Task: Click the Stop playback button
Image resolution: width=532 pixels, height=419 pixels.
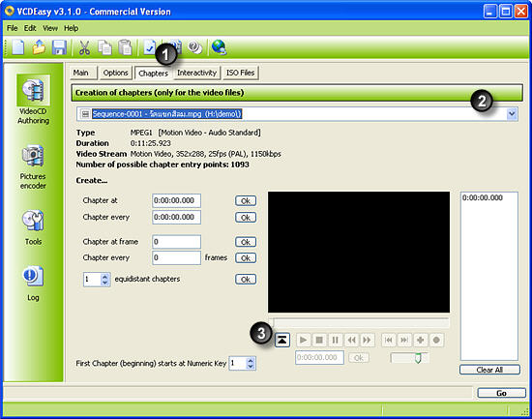Action: [x=319, y=340]
